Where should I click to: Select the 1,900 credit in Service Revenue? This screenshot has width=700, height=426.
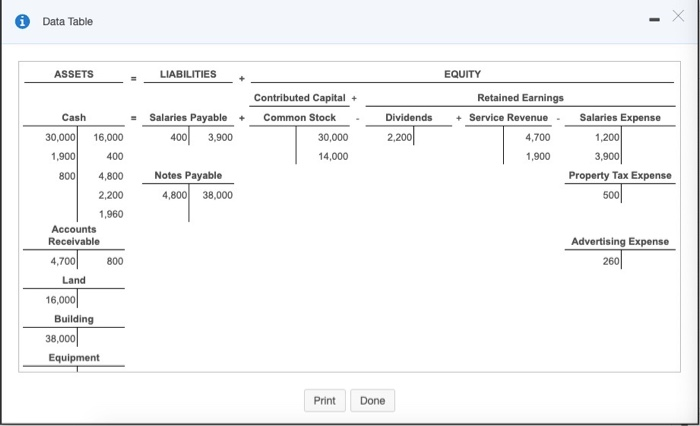click(538, 156)
